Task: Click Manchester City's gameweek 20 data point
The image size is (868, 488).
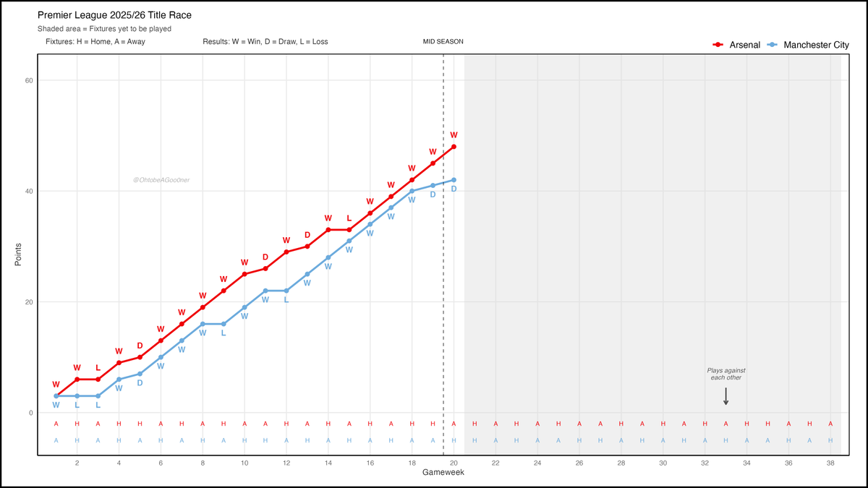Action: coord(454,180)
